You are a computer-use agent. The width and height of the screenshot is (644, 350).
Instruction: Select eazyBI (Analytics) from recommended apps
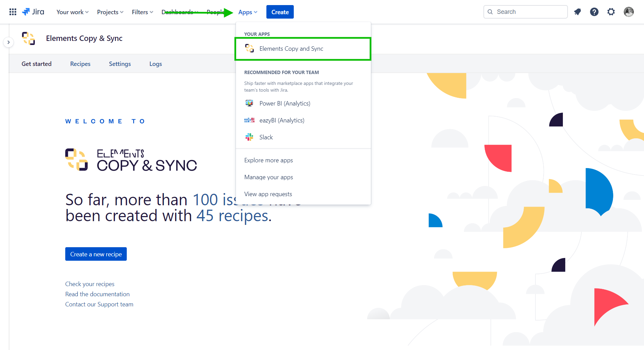(x=282, y=120)
